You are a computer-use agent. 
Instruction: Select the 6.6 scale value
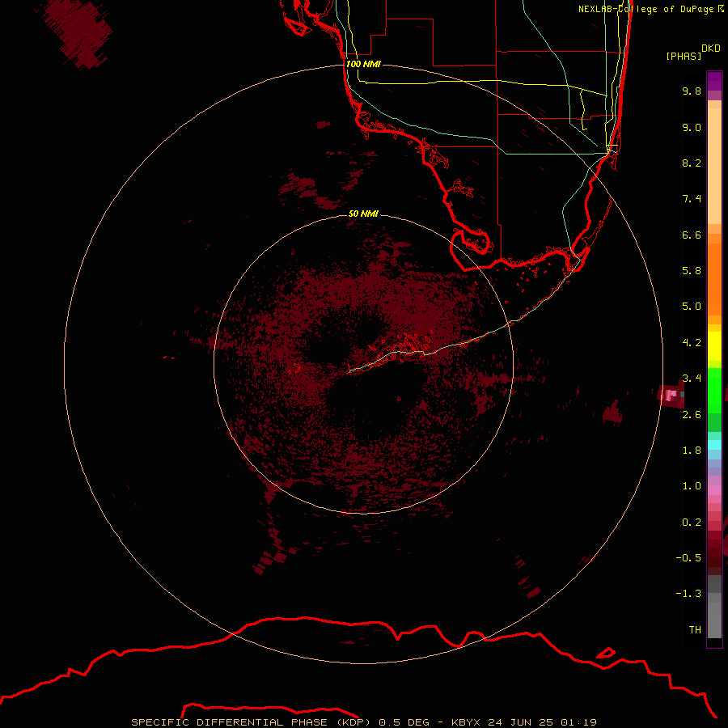pyautogui.click(x=692, y=235)
